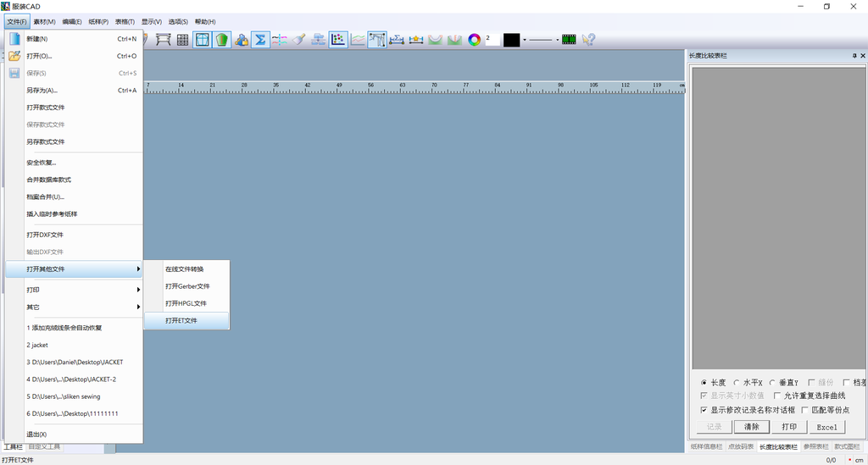Select the 水平X radio button
The image size is (868, 465).
tap(737, 383)
